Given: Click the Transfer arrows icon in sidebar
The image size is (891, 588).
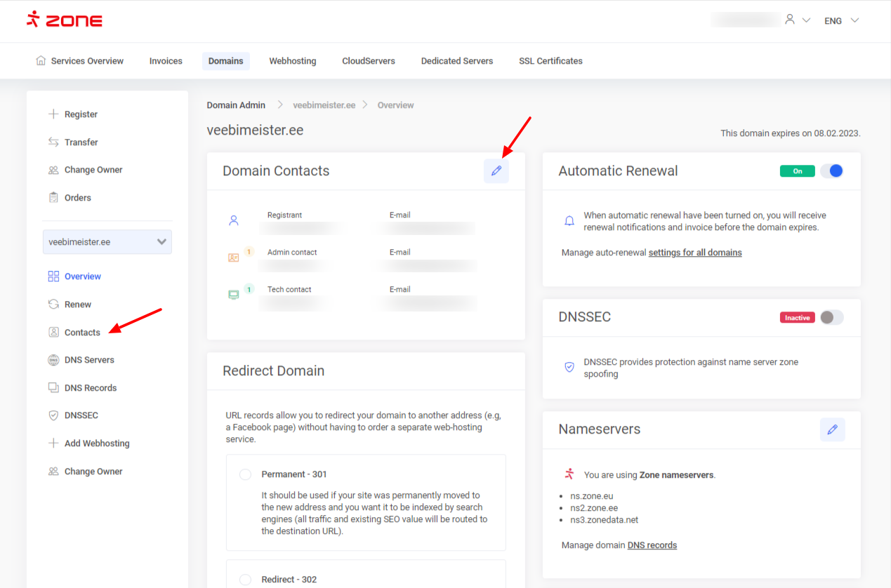Looking at the screenshot, I should pos(53,142).
